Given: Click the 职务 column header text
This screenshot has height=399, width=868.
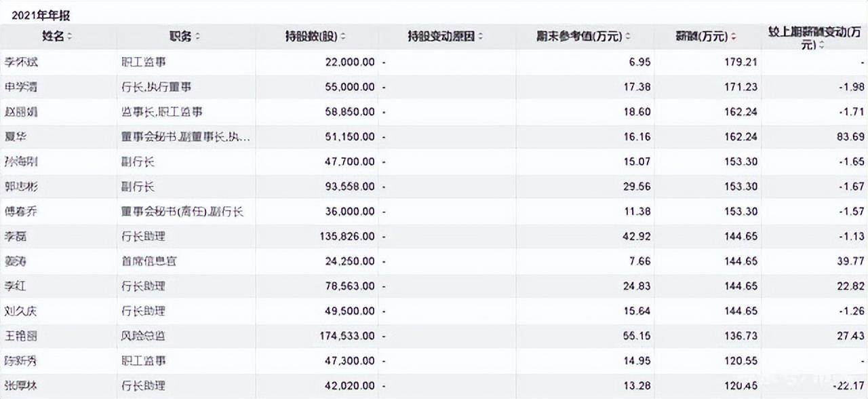Looking at the screenshot, I should click(180, 37).
